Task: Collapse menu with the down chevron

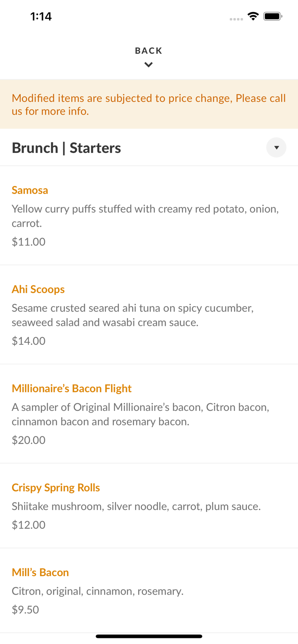Action: click(x=148, y=65)
